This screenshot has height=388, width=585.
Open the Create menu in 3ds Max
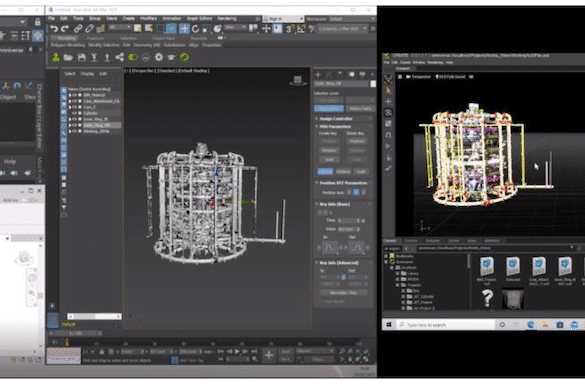(x=128, y=18)
